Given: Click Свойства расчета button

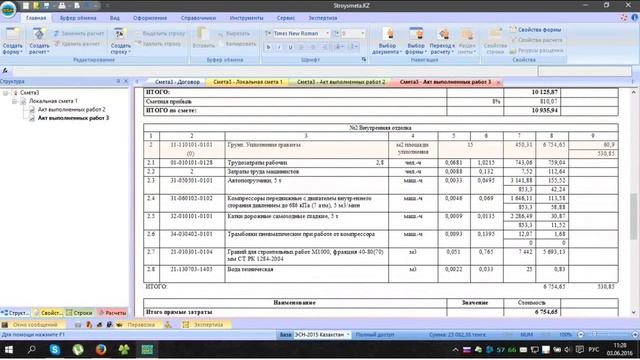Looking at the screenshot, I should point(536,40).
